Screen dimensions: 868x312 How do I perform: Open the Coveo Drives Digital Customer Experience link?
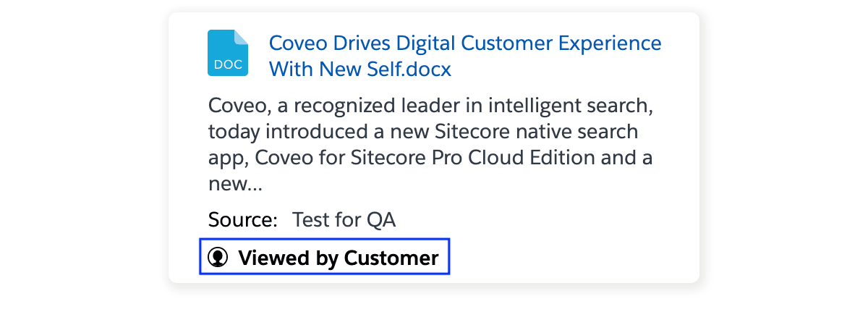465,43
